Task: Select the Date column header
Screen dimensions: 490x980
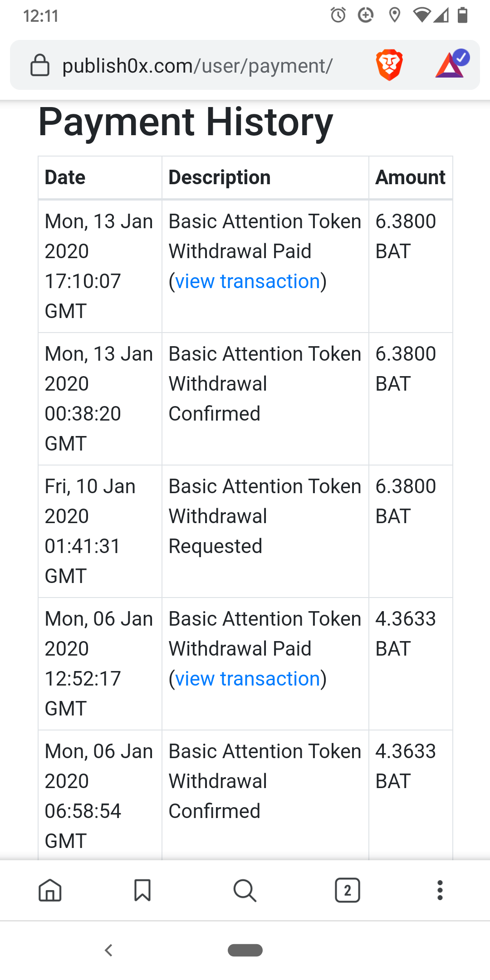Action: click(65, 177)
